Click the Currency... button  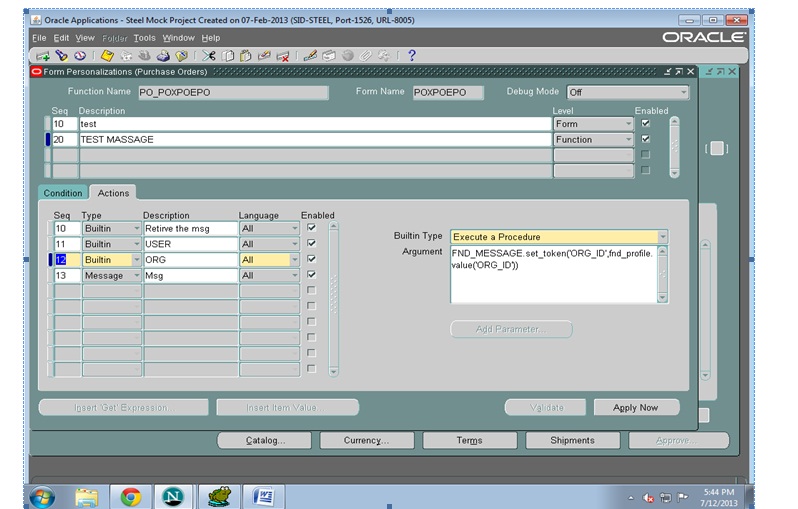tap(366, 440)
